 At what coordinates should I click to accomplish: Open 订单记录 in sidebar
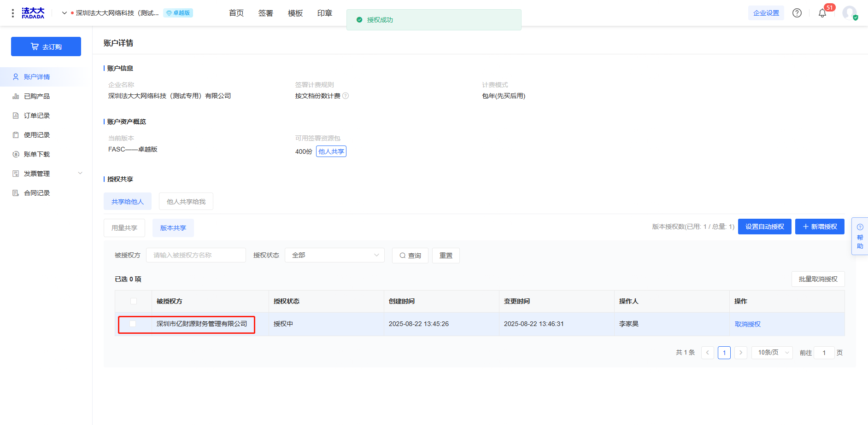[46, 116]
